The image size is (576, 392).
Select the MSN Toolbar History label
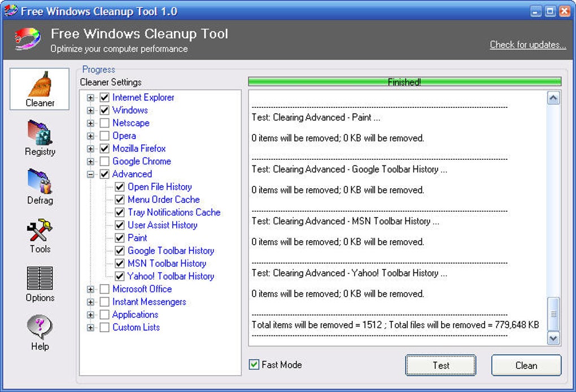(x=167, y=263)
